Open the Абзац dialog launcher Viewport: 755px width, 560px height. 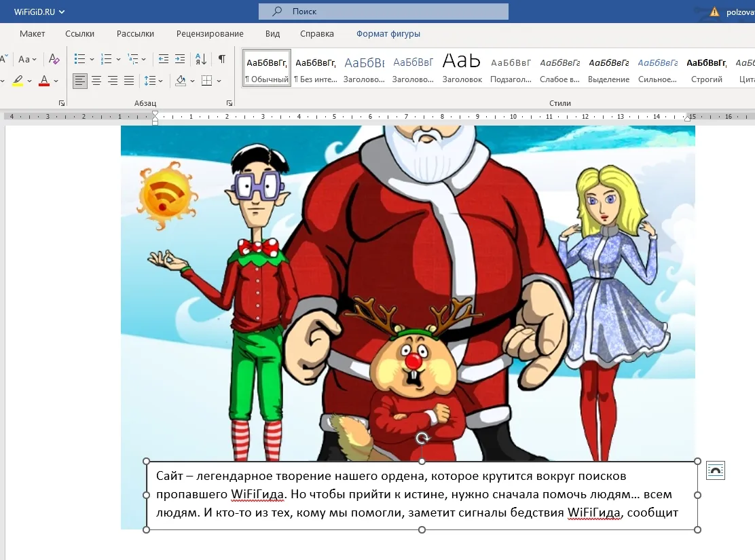pyautogui.click(x=229, y=103)
